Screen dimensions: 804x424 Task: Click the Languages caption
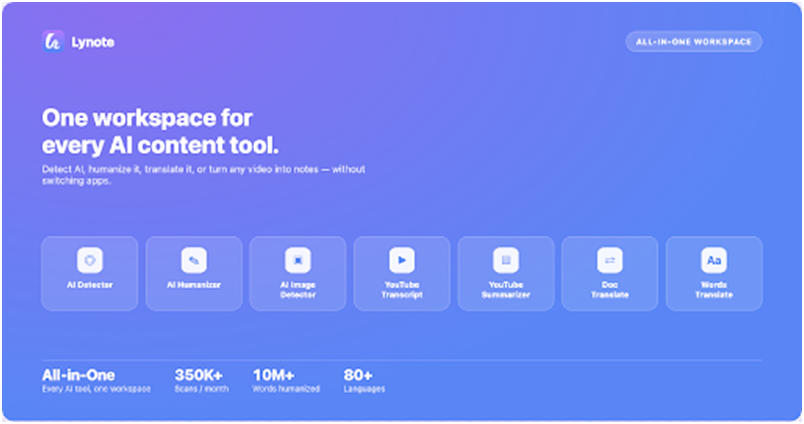coord(364,389)
